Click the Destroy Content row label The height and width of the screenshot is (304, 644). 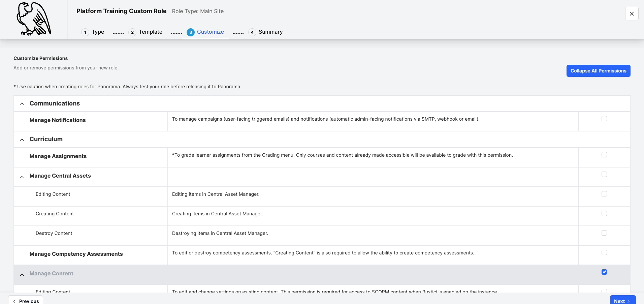coord(54,233)
